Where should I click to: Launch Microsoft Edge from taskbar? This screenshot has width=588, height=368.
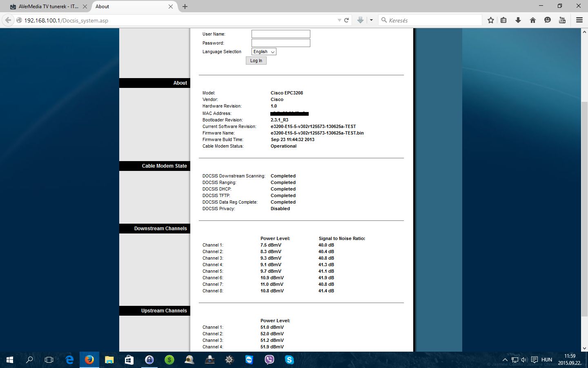(69, 360)
